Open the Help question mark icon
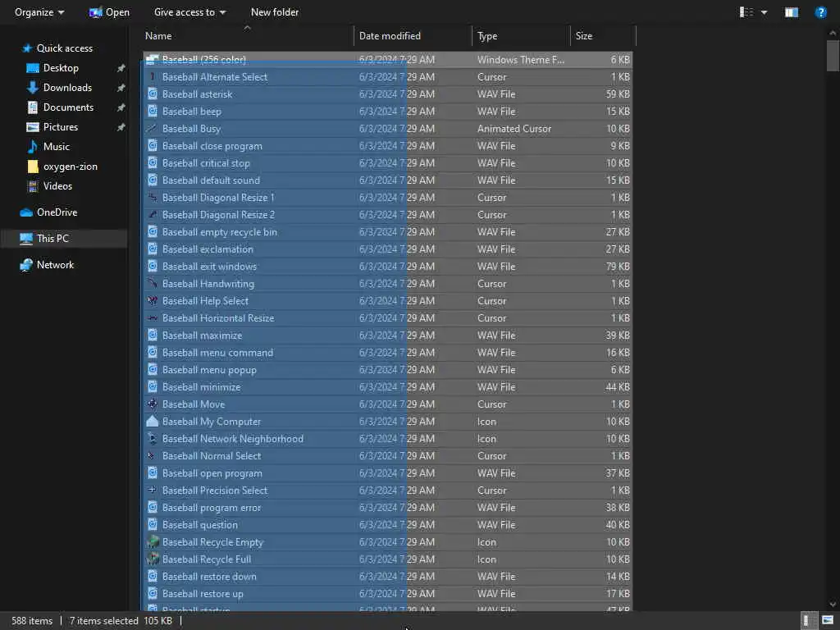 [x=820, y=11]
